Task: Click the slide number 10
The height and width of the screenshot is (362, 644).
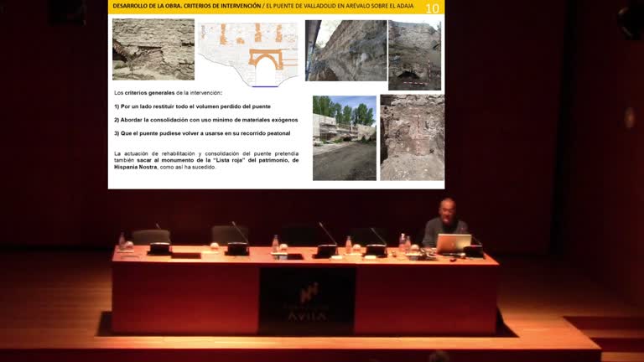Action: tap(432, 8)
